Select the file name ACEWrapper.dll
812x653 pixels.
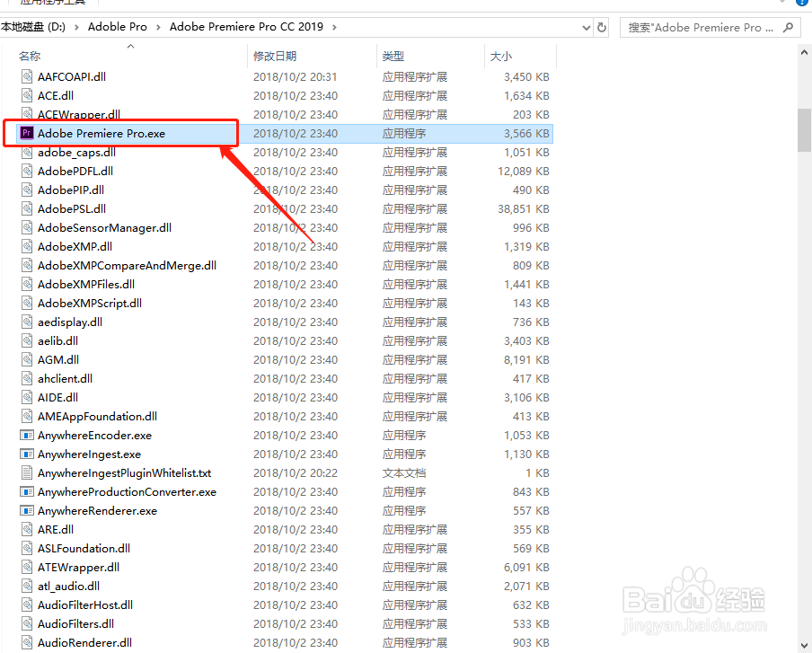pyautogui.click(x=79, y=114)
